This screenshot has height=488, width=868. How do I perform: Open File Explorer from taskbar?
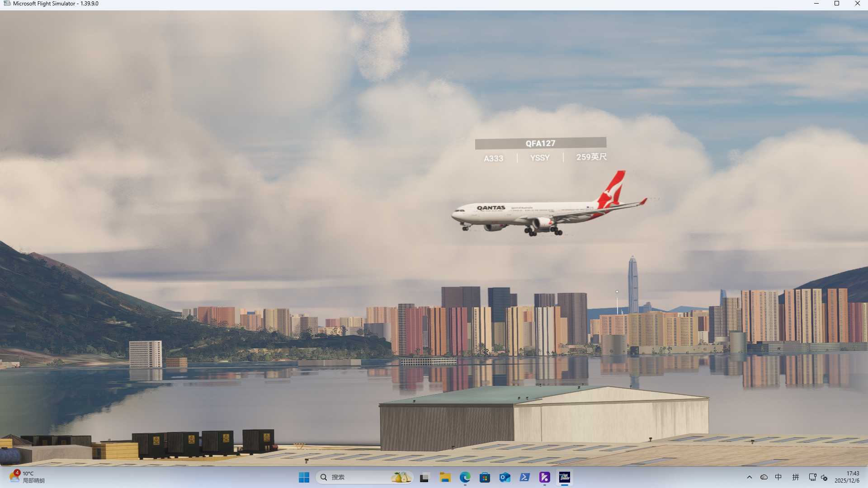[445, 477]
